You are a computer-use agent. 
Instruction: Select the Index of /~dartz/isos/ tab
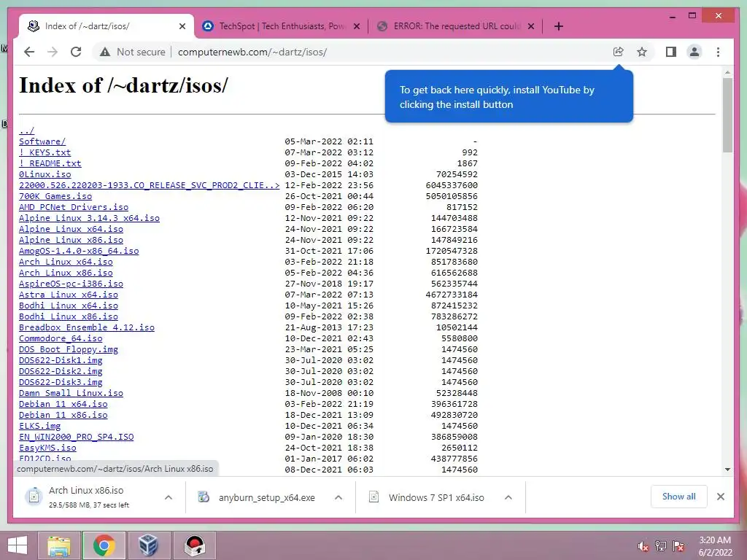click(x=105, y=26)
